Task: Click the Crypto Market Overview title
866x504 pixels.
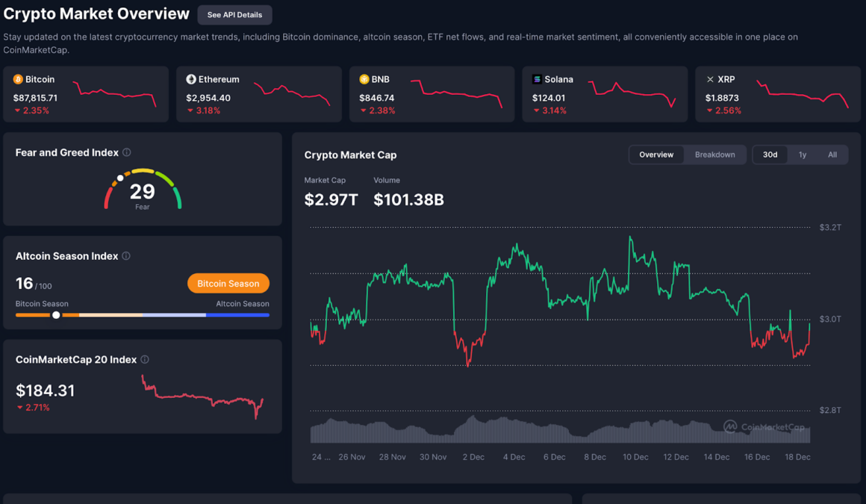Action: (x=96, y=14)
